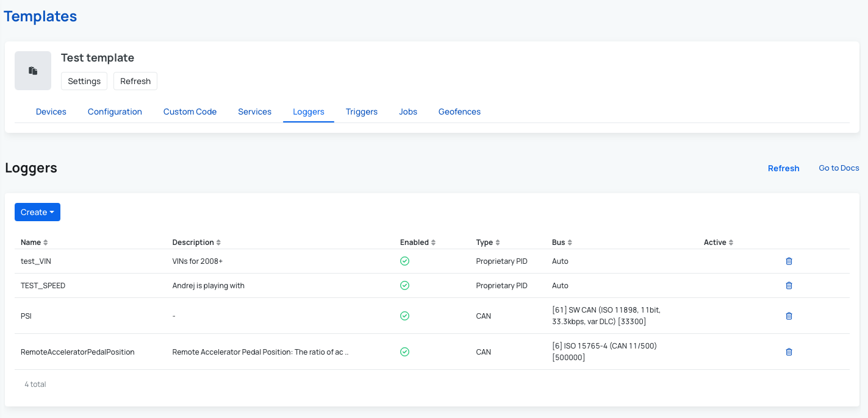Open the TEST_SPEED logger row
Viewport: 868px width, 418px height.
click(x=43, y=285)
